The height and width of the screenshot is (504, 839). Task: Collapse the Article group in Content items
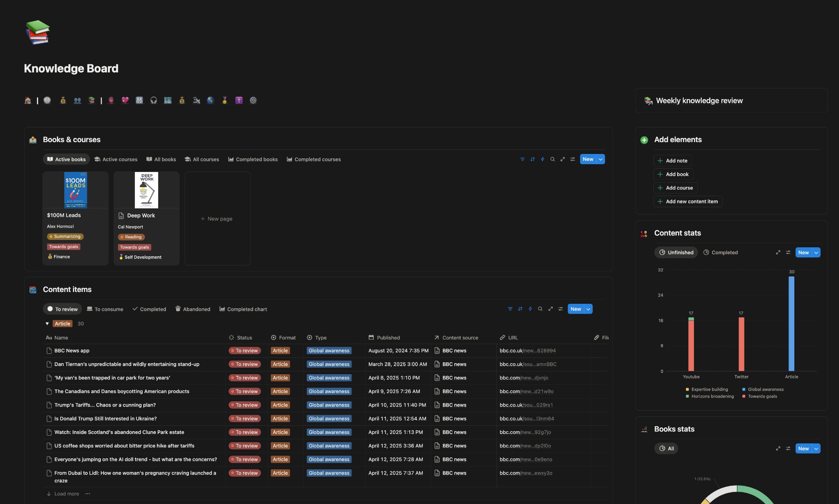tap(47, 323)
